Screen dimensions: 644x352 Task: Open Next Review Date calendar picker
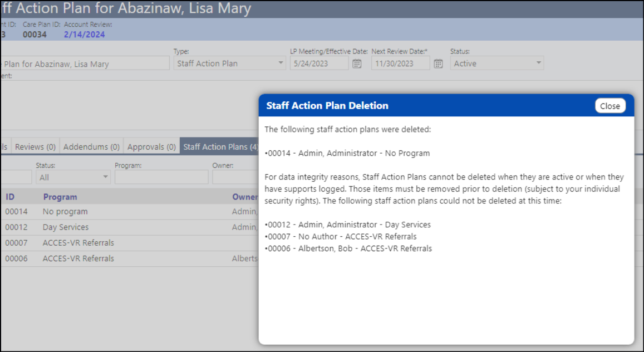tap(438, 63)
